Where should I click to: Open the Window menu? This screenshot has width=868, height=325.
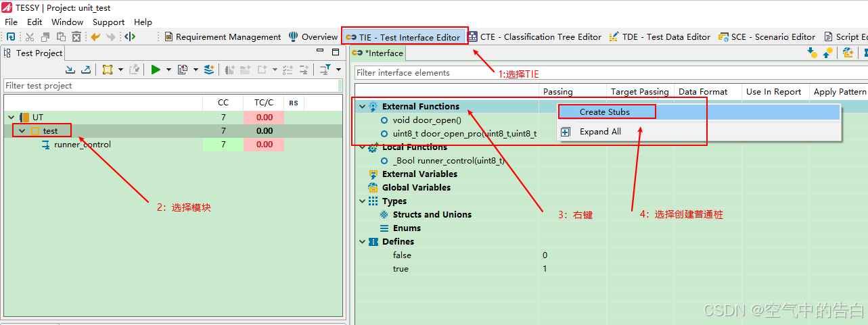pyautogui.click(x=68, y=22)
